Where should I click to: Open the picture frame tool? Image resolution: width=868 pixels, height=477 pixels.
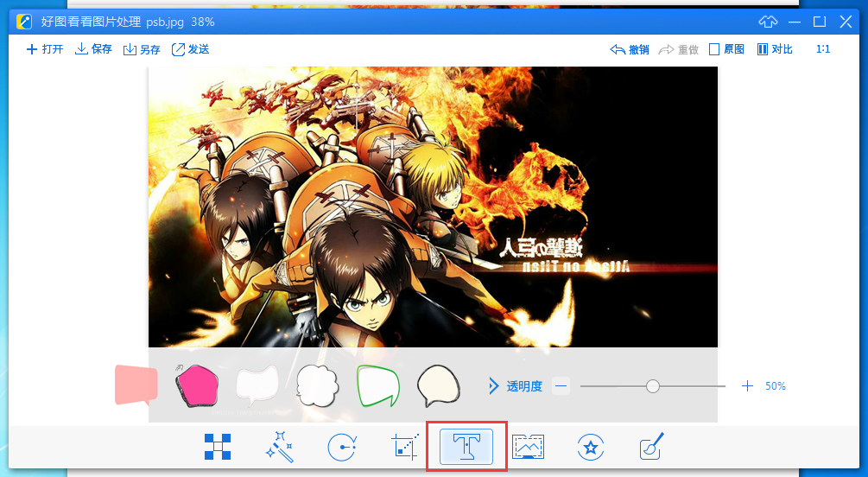click(529, 447)
